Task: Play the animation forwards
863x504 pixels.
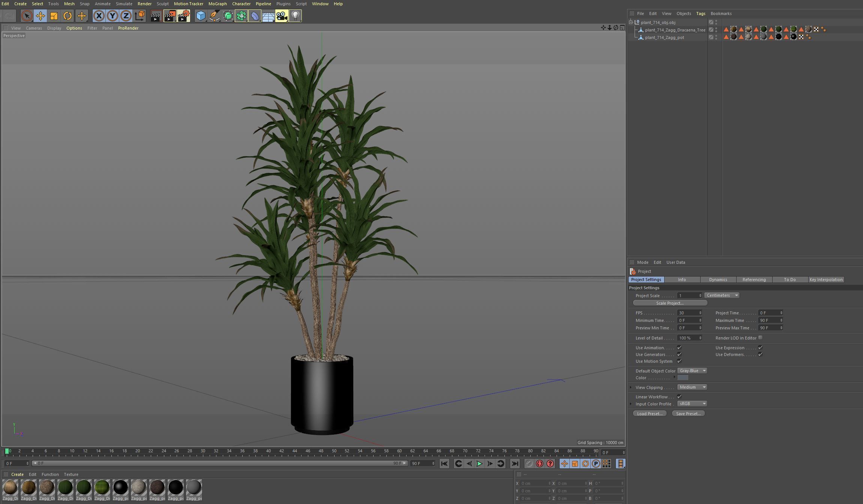Action: coord(479,464)
